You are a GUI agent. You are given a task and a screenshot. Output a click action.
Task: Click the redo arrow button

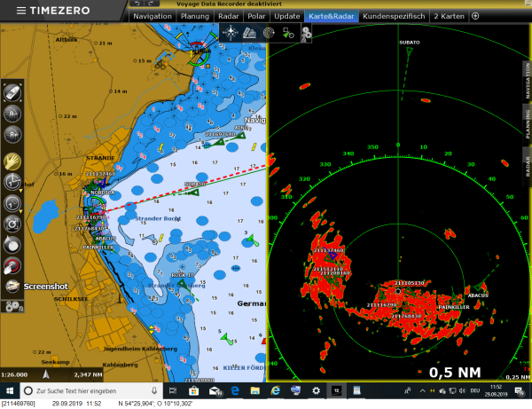(x=151, y=4)
